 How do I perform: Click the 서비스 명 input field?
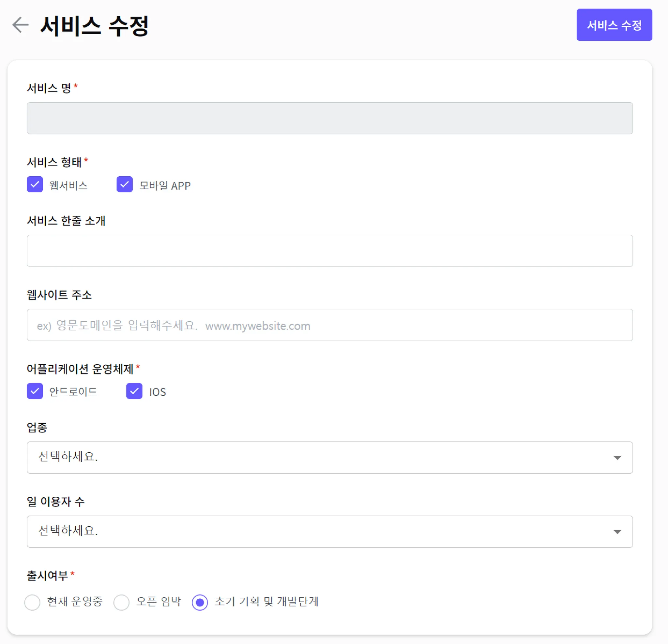pyautogui.click(x=329, y=118)
